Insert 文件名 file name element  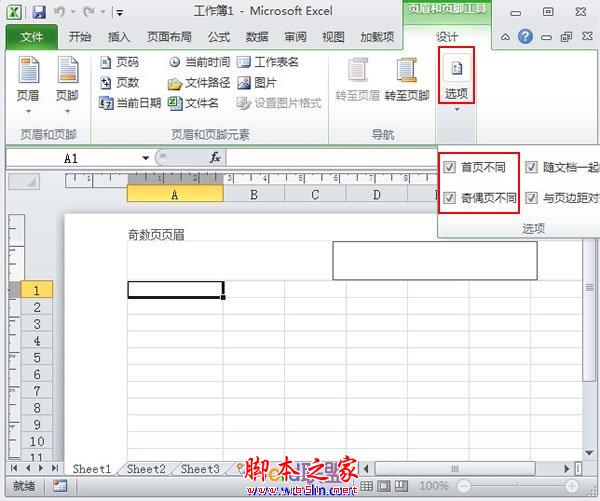tap(193, 103)
